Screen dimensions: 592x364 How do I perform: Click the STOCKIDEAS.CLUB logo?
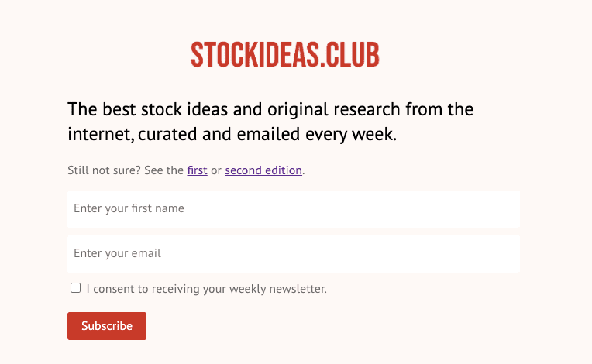pyautogui.click(x=285, y=55)
